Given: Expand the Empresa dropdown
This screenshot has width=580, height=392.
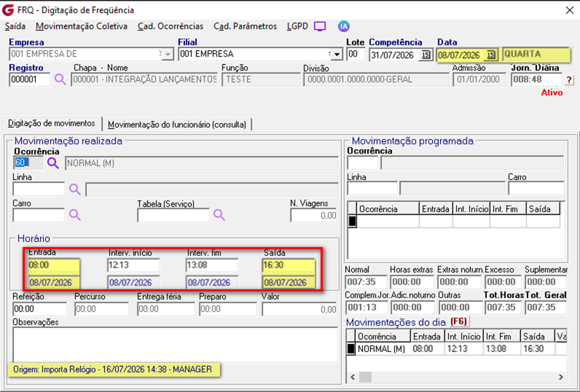Looking at the screenshot, I should pyautogui.click(x=168, y=54).
